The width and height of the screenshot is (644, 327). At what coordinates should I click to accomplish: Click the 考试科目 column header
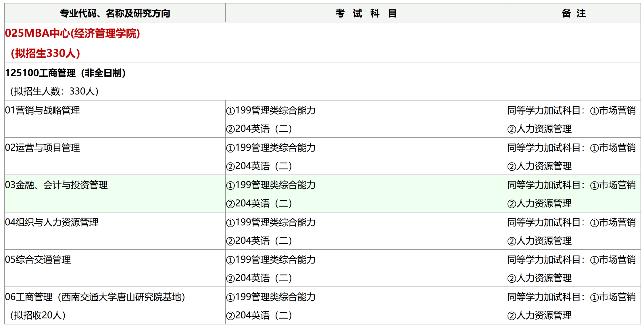pyautogui.click(x=366, y=13)
